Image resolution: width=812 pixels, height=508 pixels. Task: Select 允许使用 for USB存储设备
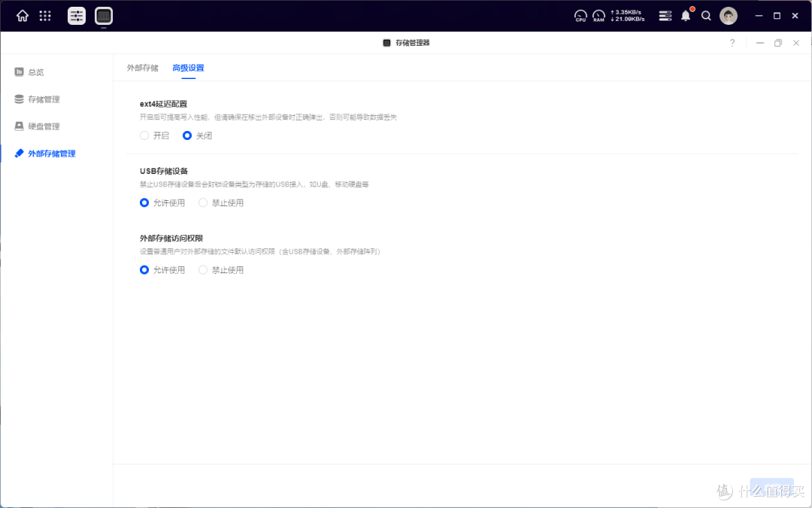pos(162,202)
